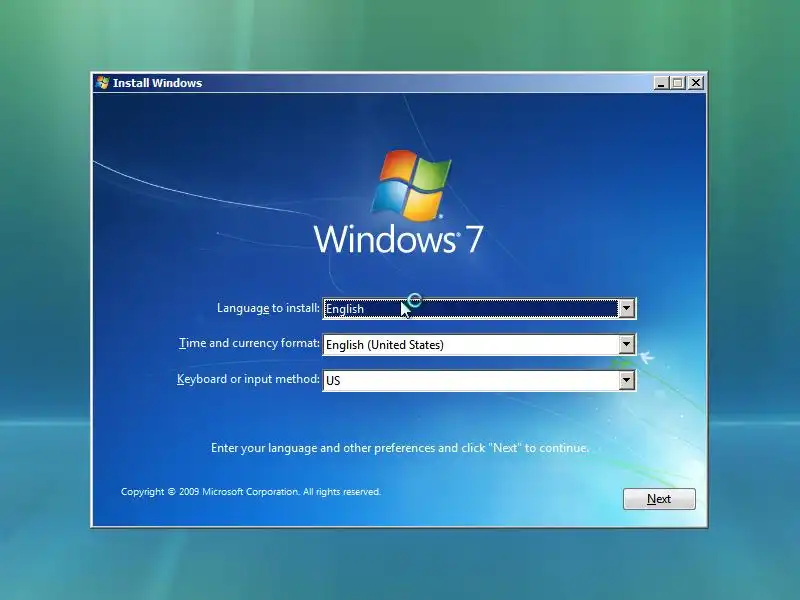Click the Microsoft copyright 2009 notice

251,492
